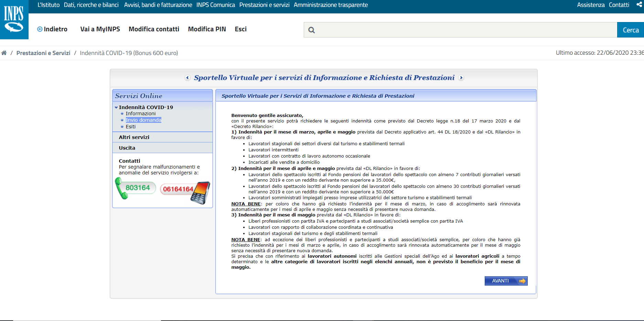Select Esiti in Servizi Online
Image resolution: width=644 pixels, height=321 pixels.
click(x=131, y=127)
